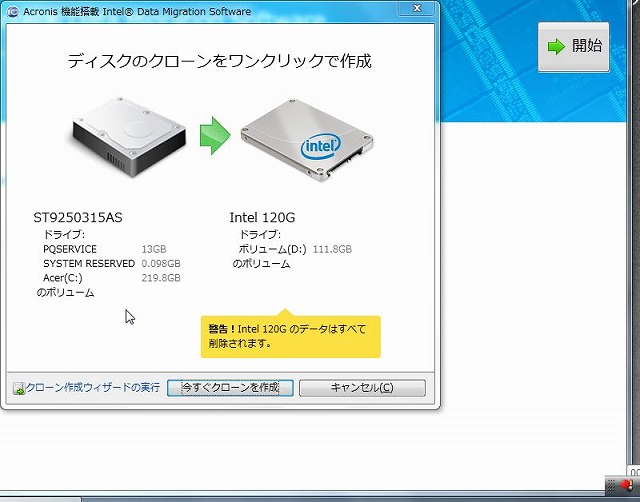Open the クローン作成ウィザードの実行 link
Viewport: 640px width, 502px height.
(x=93, y=387)
